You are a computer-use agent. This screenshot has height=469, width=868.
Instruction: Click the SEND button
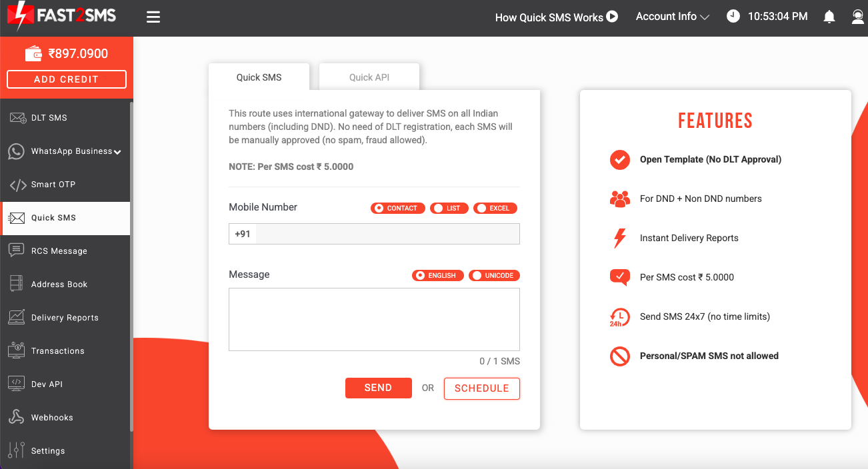point(379,388)
